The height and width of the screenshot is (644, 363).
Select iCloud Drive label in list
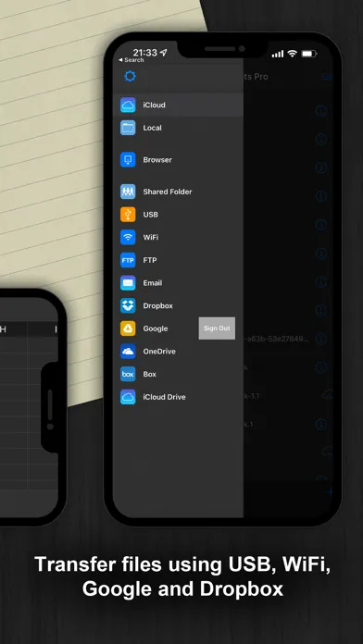pos(164,397)
